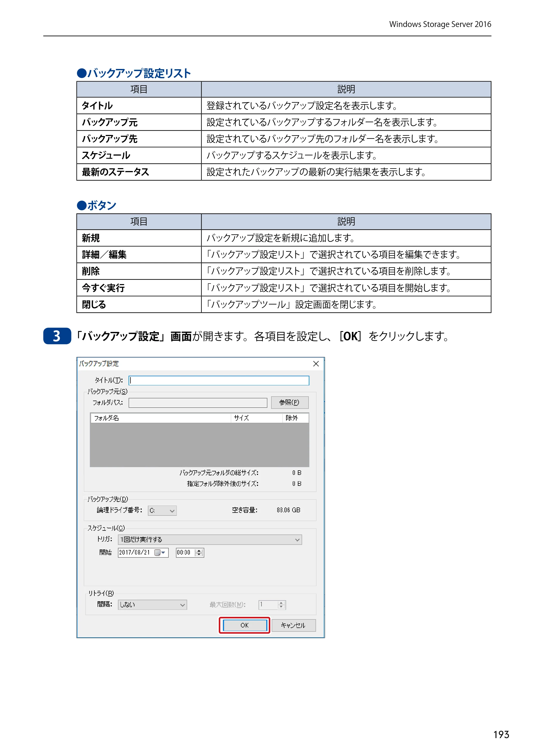Click the OK button
Screen dimensions: 535x756
coord(244,625)
